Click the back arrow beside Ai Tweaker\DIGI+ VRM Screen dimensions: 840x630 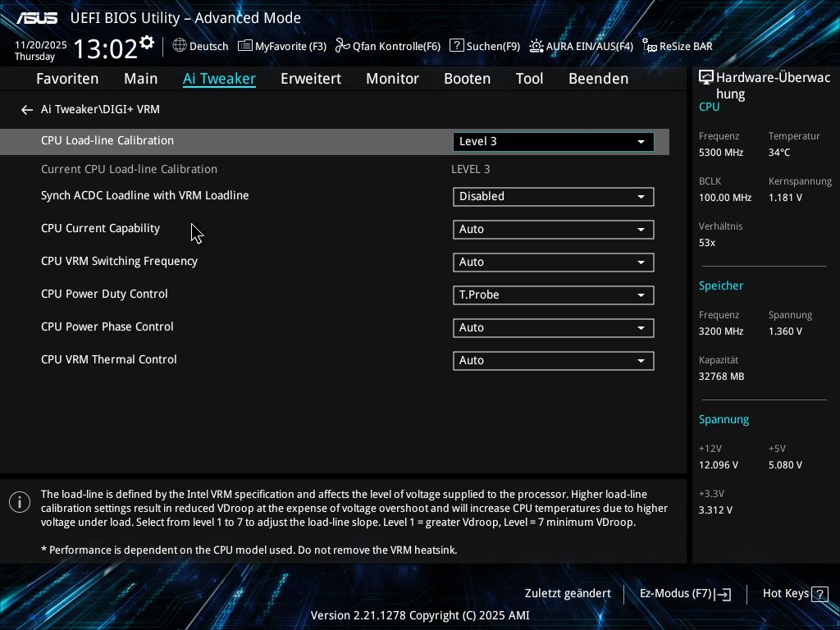[27, 110]
